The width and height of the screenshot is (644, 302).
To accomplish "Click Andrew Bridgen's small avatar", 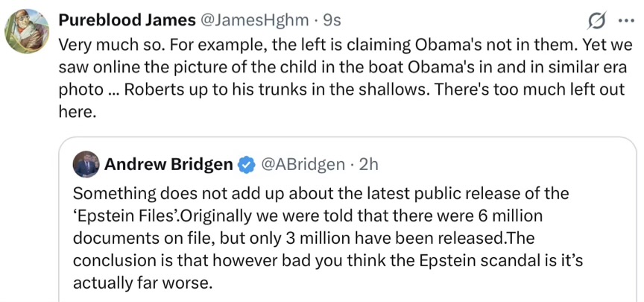I will point(86,164).
